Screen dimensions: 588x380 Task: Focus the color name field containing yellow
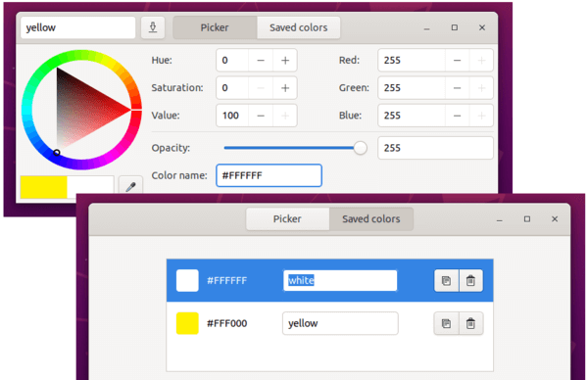[x=78, y=27]
